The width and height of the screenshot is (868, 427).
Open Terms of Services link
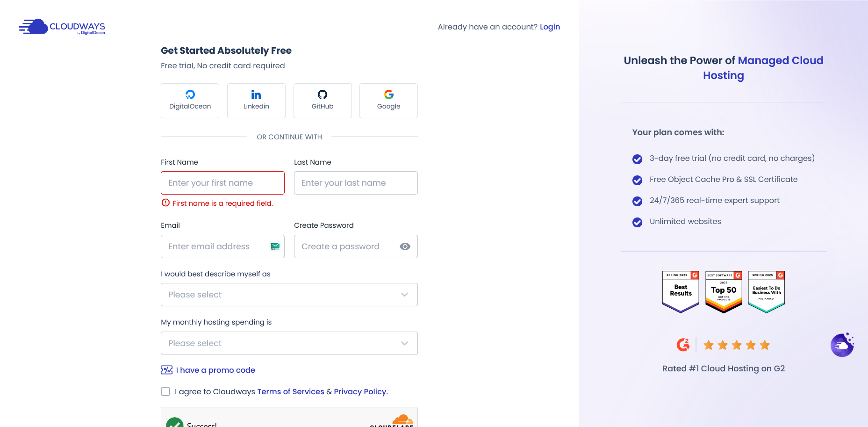pos(291,391)
